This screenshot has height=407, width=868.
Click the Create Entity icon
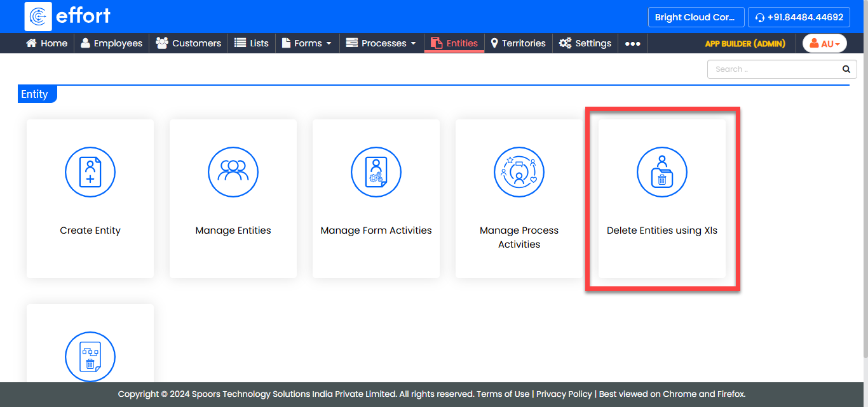pos(90,172)
